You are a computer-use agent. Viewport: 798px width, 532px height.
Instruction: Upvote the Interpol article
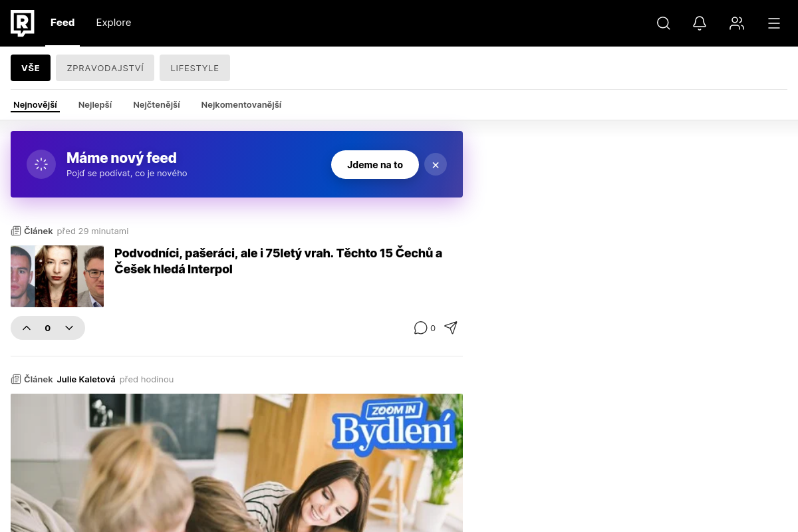point(27,328)
